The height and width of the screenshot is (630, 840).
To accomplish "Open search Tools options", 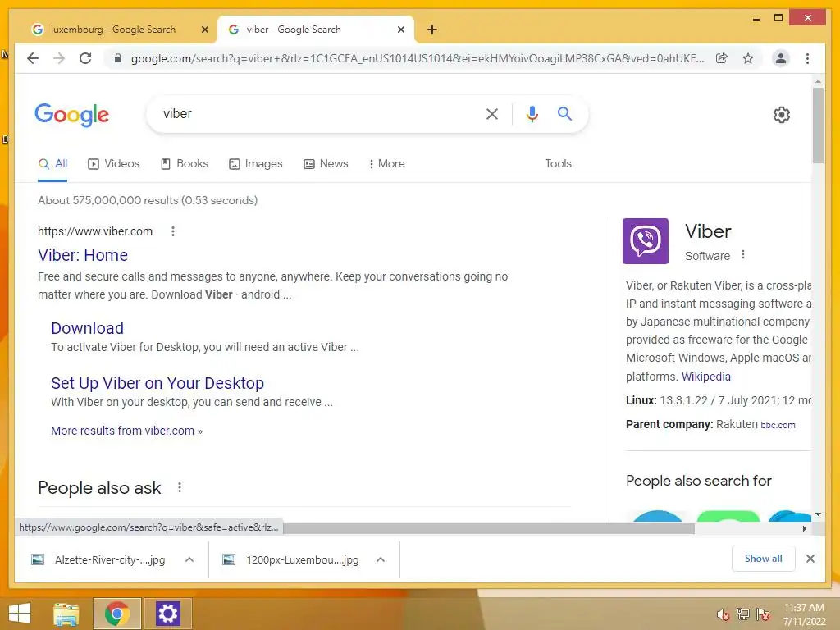I will tap(558, 163).
